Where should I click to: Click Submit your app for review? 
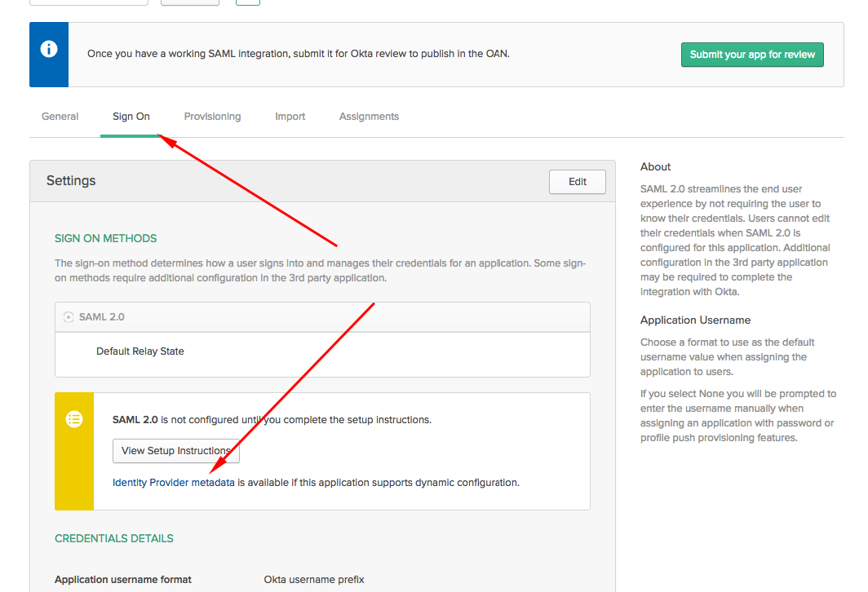tap(751, 55)
